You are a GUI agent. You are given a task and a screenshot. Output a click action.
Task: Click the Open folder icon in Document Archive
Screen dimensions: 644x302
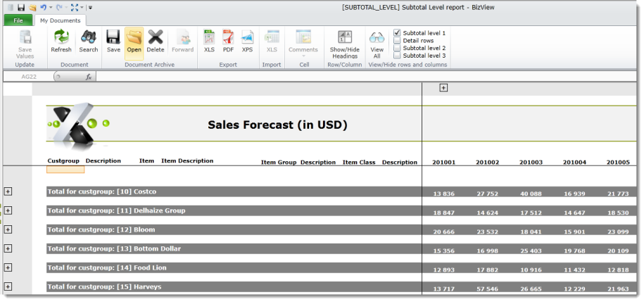(x=134, y=37)
